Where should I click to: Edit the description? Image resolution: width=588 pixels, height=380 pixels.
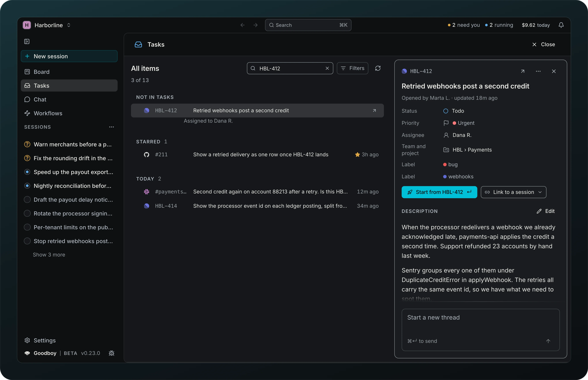click(545, 211)
